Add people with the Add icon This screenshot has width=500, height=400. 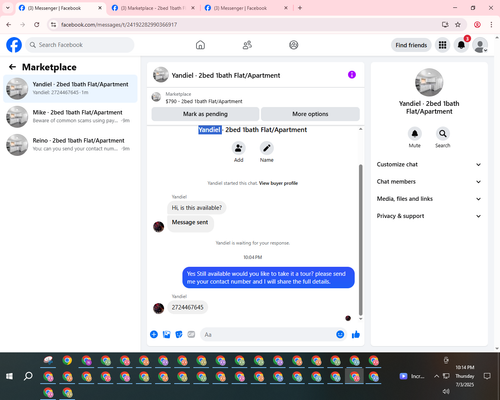click(x=238, y=148)
